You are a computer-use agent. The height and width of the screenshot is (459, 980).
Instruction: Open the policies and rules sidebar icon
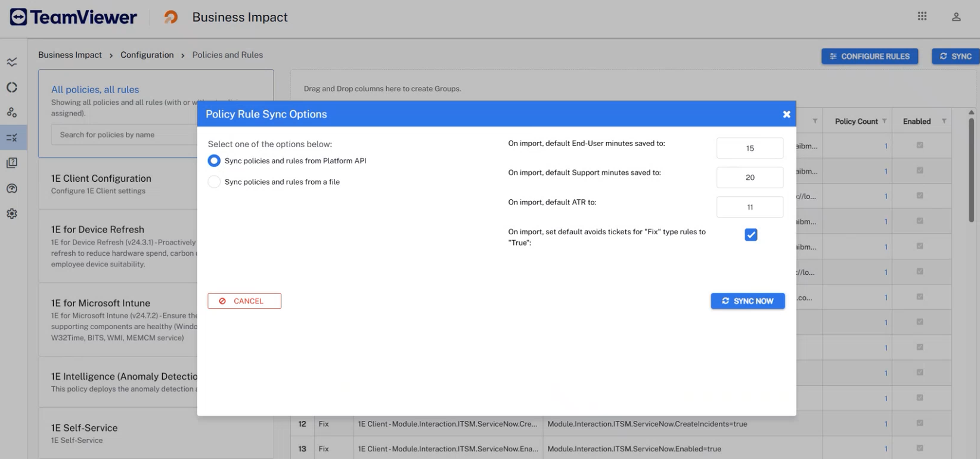pyautogui.click(x=12, y=138)
